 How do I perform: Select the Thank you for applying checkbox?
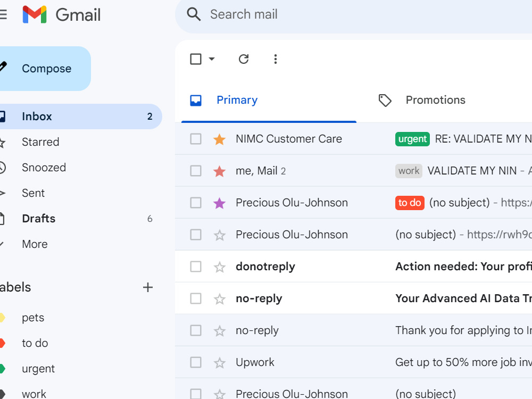(x=196, y=330)
